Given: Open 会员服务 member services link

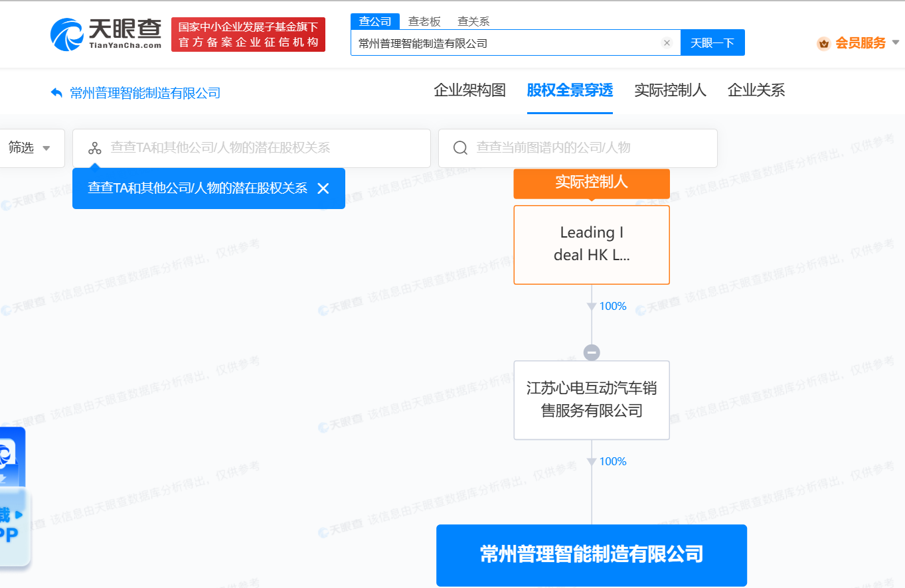Looking at the screenshot, I should pos(860,44).
